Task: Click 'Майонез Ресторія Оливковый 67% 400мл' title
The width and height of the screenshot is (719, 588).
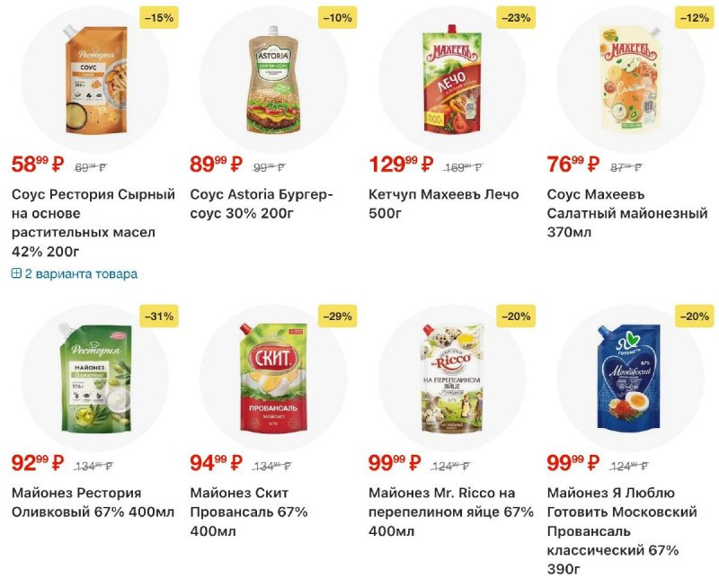Action: 93,503
